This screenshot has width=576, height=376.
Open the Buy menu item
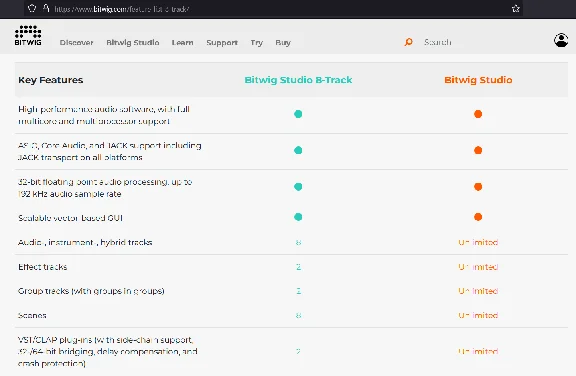283,43
